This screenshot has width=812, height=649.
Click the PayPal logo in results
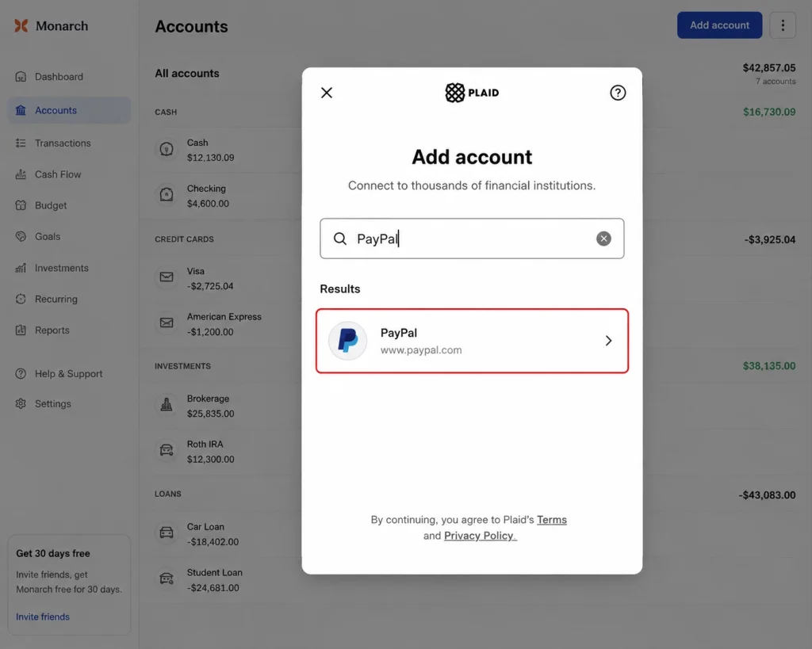[x=347, y=341]
